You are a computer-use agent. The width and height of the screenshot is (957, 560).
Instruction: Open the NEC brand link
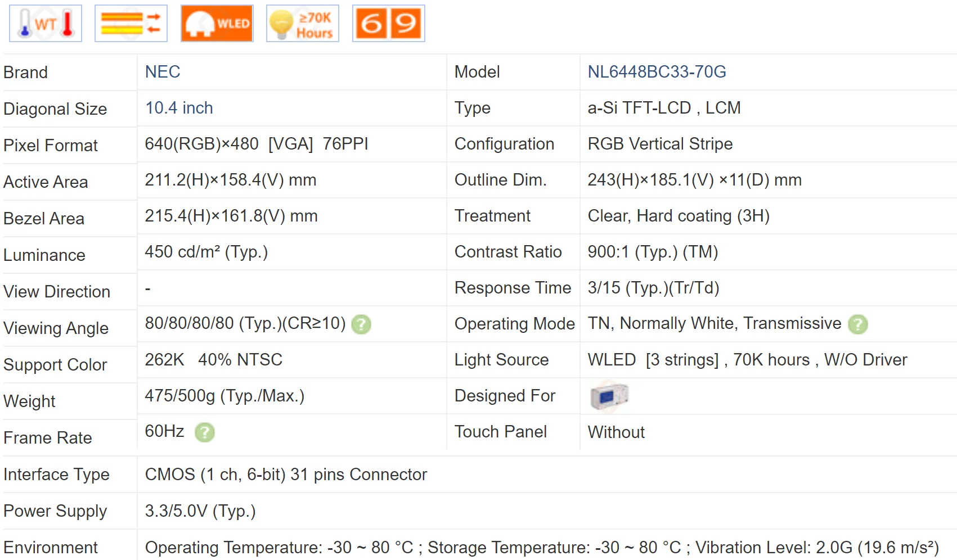point(162,72)
